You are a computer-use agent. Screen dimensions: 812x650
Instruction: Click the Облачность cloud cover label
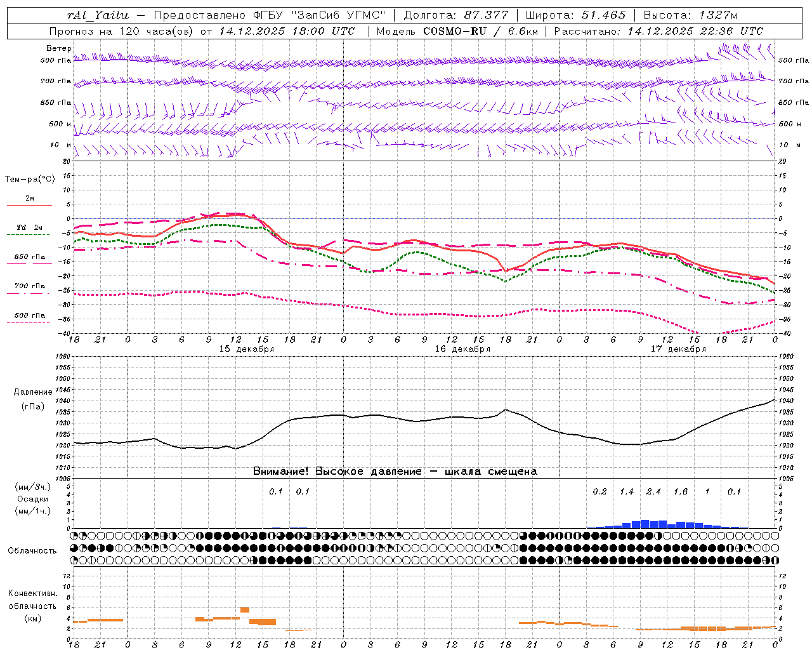(32, 551)
